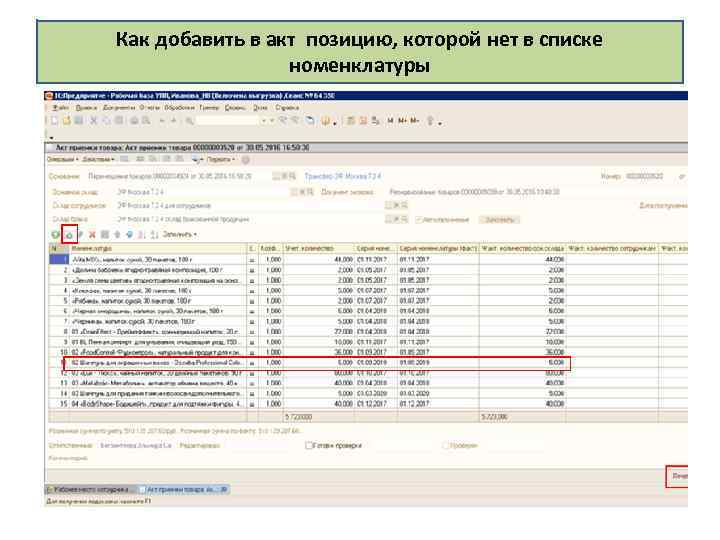Open the Операция dropdown in document toolbar

62,159
